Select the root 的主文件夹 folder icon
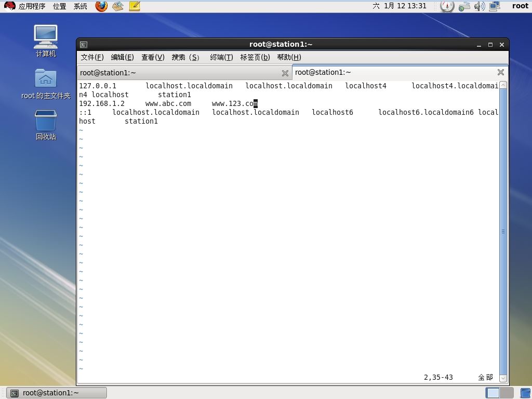 coord(46,84)
